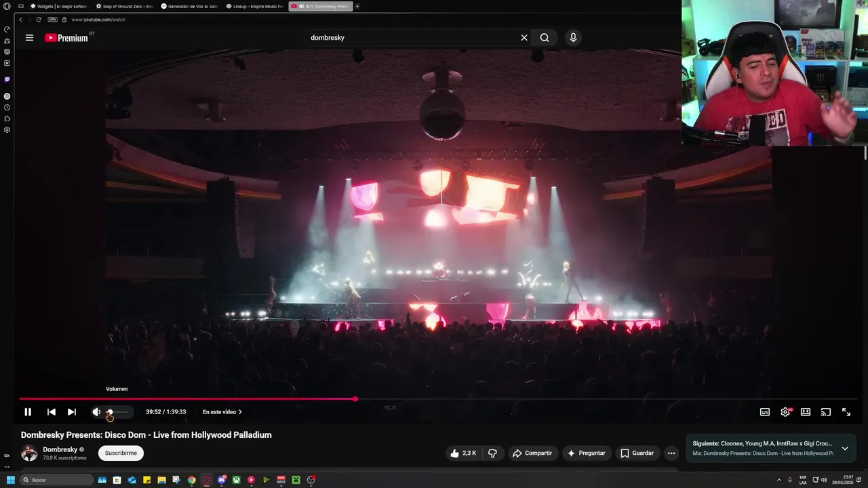
Task: Open the Opera menu logo
Action: 7,6
